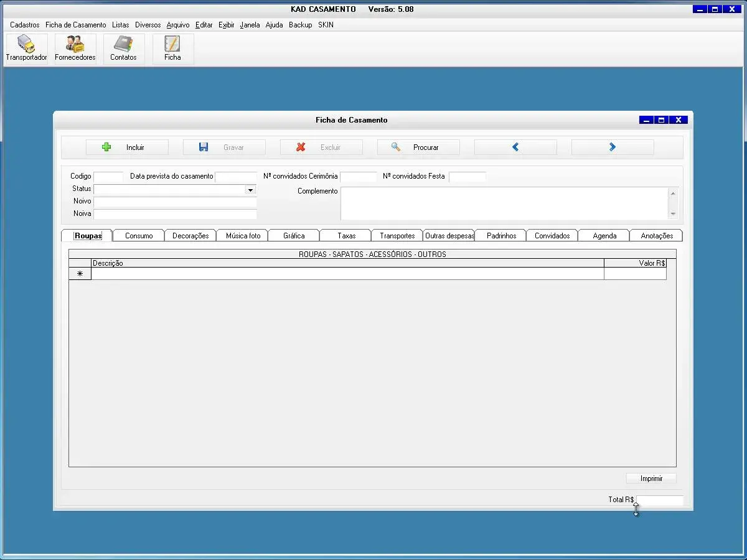Switch to the Convidados tab
Screen dimensions: 747x560
[x=552, y=236]
